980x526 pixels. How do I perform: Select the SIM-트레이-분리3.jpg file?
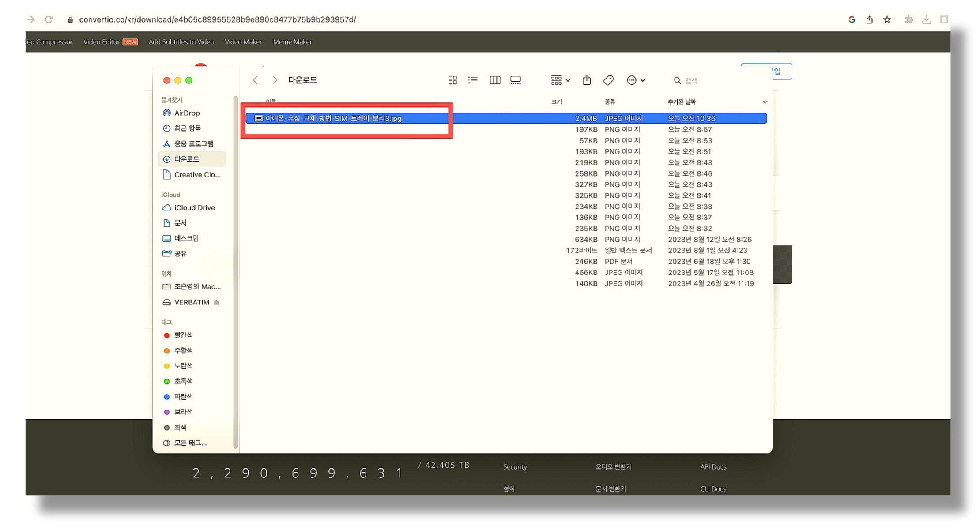pos(506,118)
